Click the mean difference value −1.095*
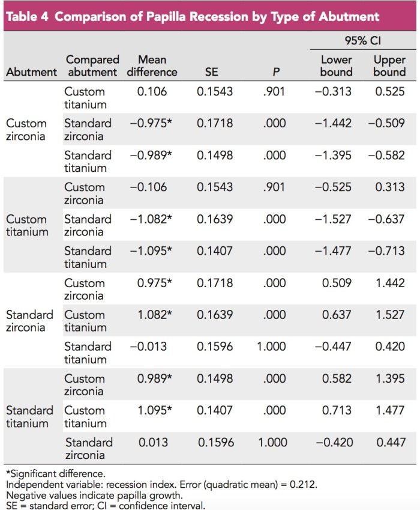The width and height of the screenshot is (420, 510). coord(151,251)
